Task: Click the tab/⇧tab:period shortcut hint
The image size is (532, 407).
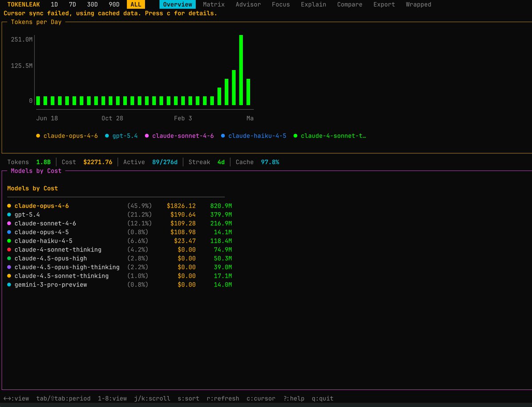Action: pyautogui.click(x=63, y=399)
